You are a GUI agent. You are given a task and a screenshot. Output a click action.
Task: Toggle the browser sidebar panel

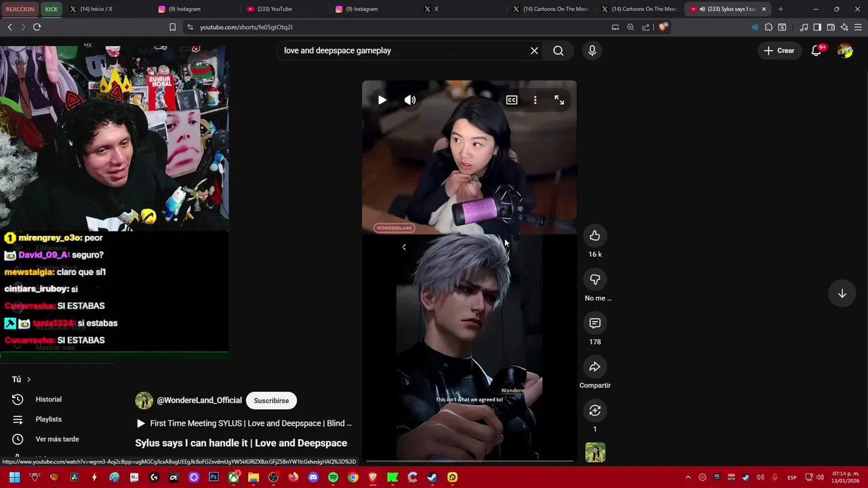click(x=817, y=27)
